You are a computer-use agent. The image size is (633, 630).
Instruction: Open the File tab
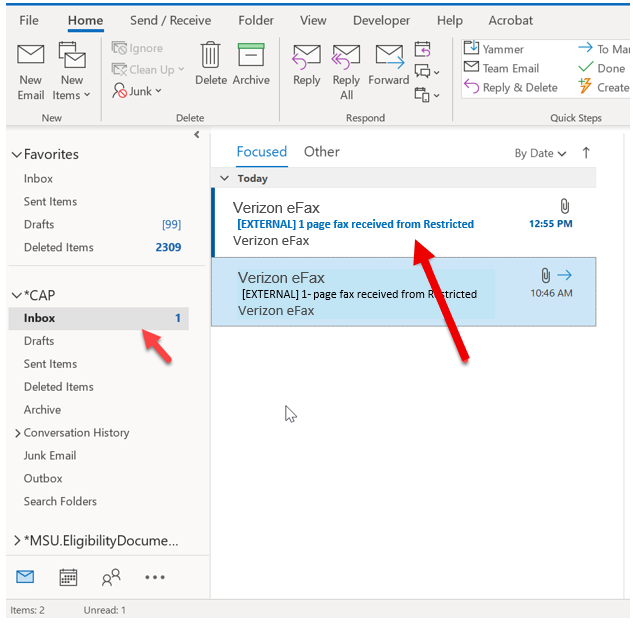pos(29,20)
